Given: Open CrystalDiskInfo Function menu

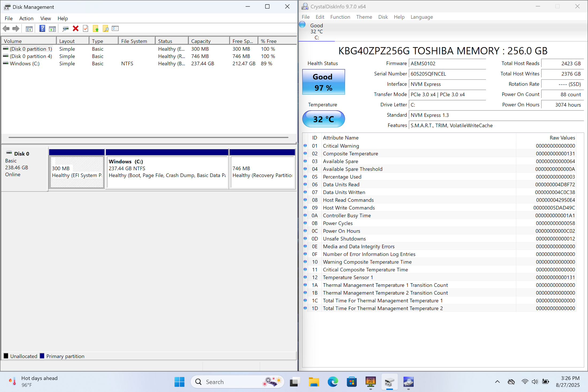Looking at the screenshot, I should pyautogui.click(x=340, y=17).
